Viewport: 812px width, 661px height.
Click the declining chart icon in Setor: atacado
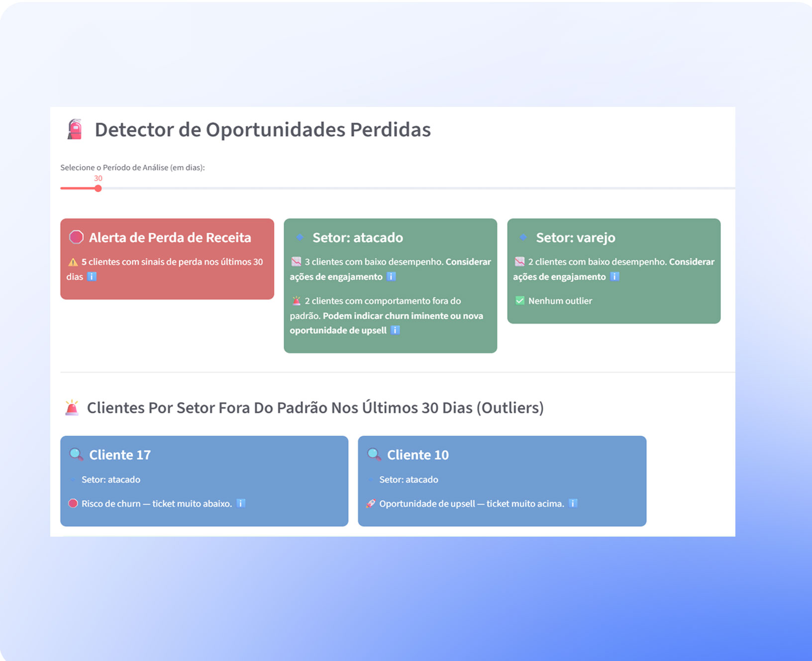point(296,262)
